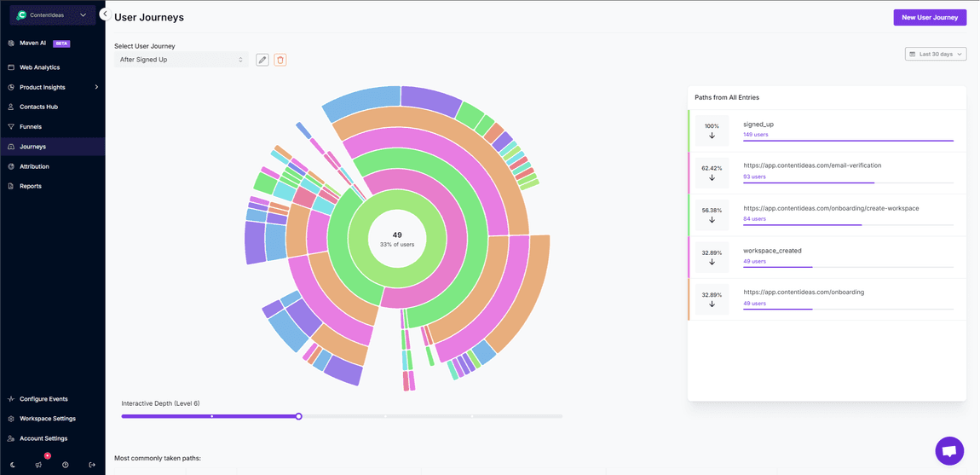Open the Last 30 days date picker

(x=935, y=54)
